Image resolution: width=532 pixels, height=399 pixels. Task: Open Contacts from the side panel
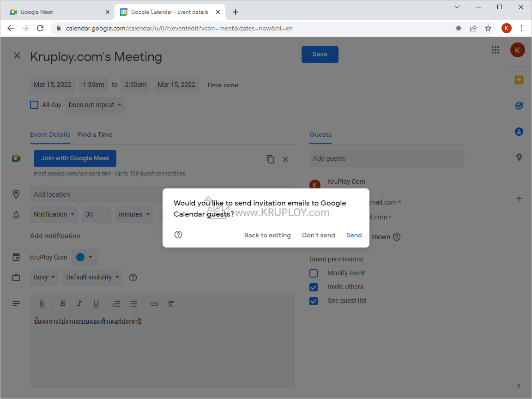tap(519, 132)
